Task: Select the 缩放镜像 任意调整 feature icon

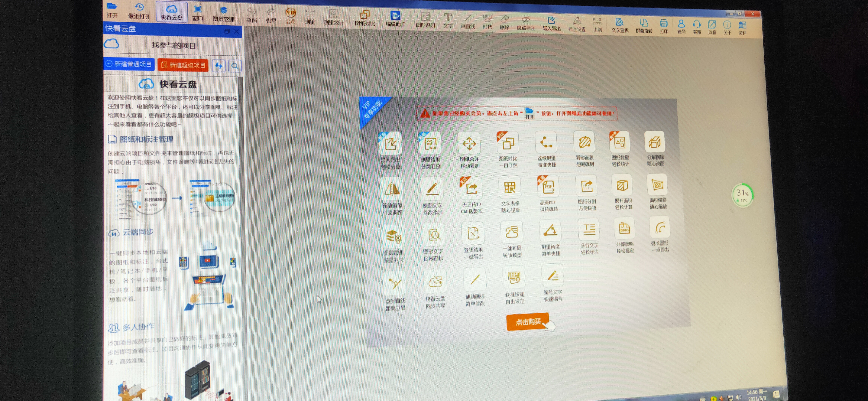Action: click(392, 189)
